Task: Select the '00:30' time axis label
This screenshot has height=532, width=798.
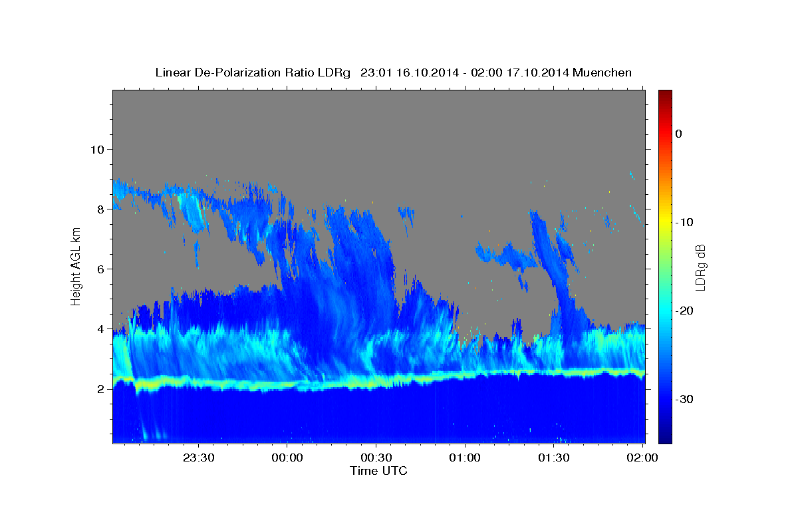Action: coord(376,458)
